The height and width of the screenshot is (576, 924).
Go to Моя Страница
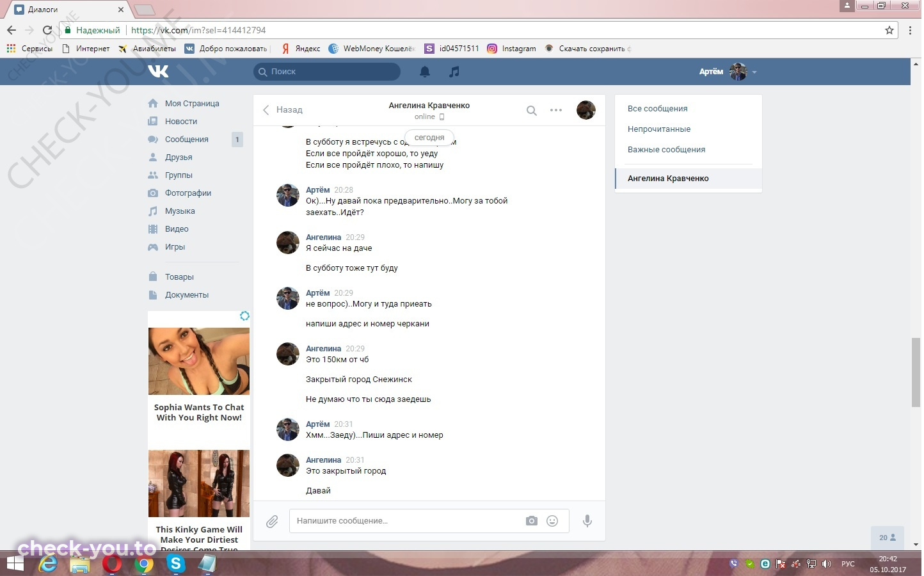pos(192,104)
